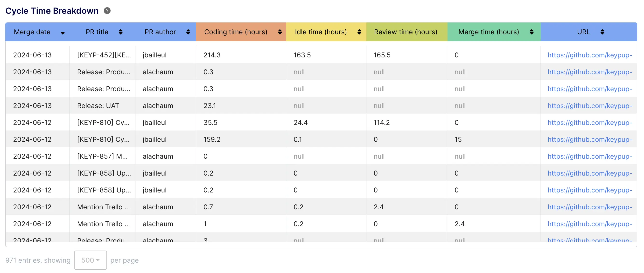Image resolution: width=644 pixels, height=273 pixels.
Task: Click the 214.3 coding time cell
Action: [212, 55]
